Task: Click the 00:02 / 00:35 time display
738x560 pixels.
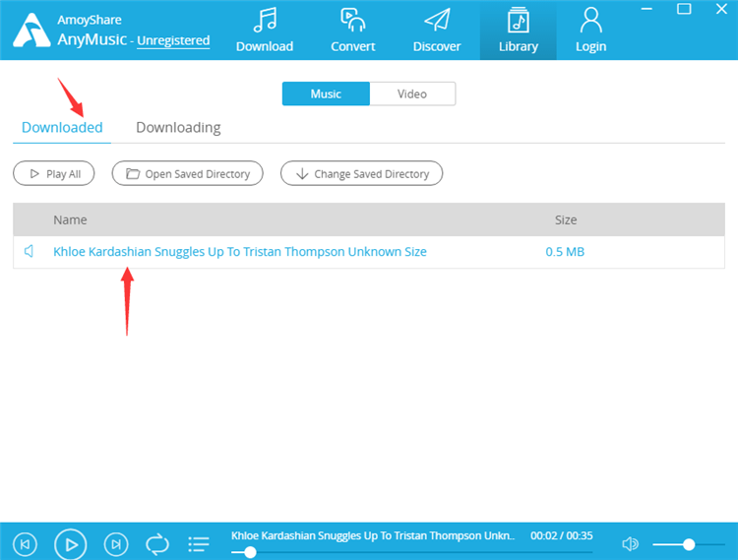Action: coord(562,535)
